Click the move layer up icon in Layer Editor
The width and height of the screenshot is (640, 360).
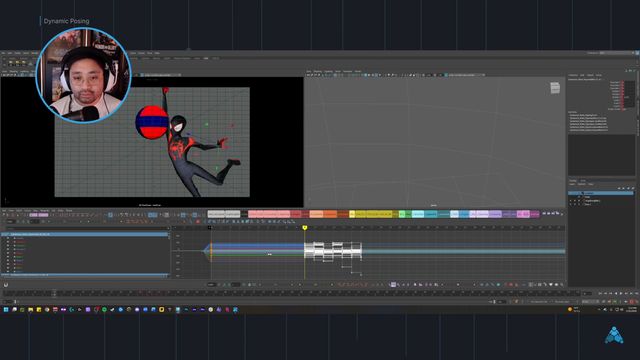click(x=619, y=189)
